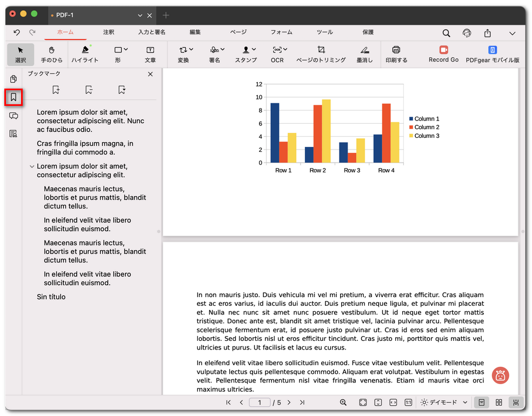Screen dimensions: 532x416
Task: Select the 手のひら hand tool
Action: pos(51,54)
